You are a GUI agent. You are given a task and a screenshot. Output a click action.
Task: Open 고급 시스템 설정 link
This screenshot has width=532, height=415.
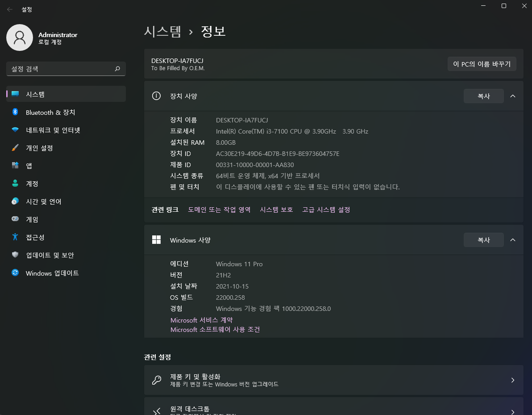[x=326, y=210]
